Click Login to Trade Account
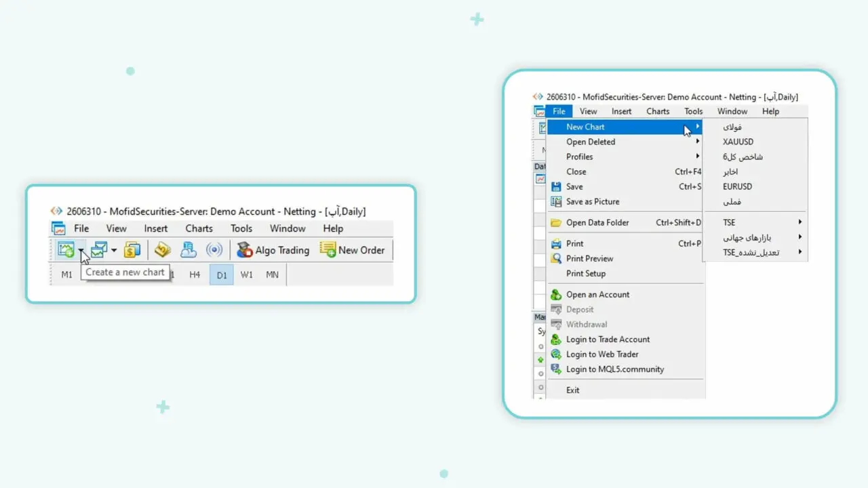Image resolution: width=868 pixels, height=488 pixels. pyautogui.click(x=608, y=339)
